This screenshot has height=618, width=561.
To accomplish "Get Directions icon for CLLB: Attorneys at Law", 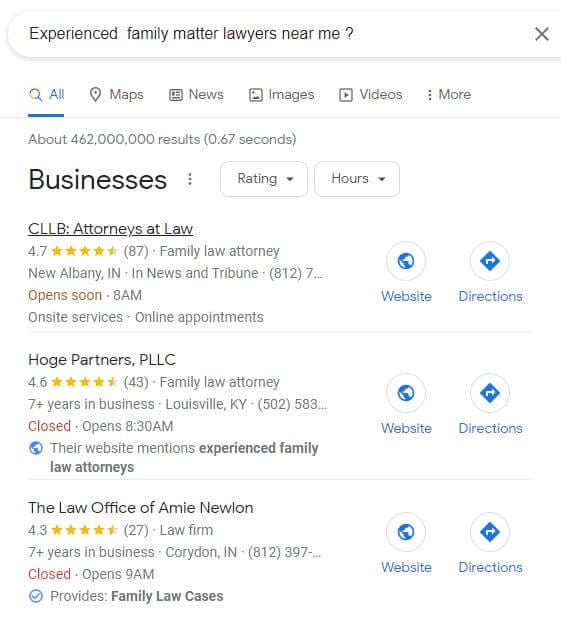I will tap(490, 261).
